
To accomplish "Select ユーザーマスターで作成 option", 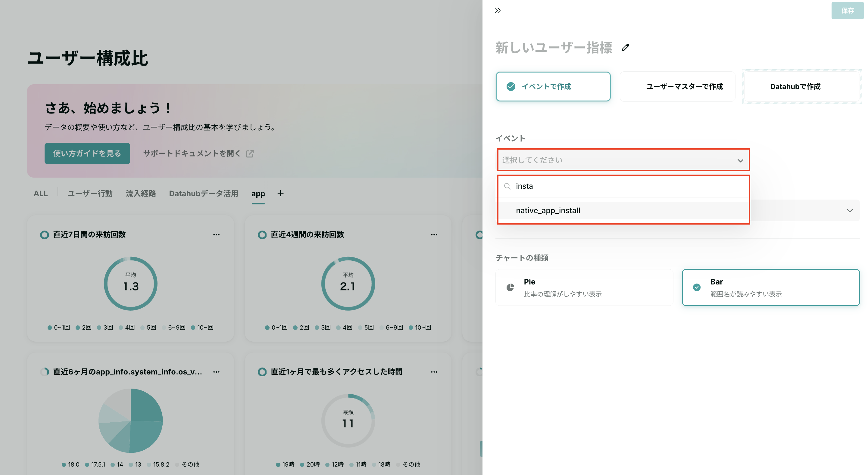I will coord(677,87).
